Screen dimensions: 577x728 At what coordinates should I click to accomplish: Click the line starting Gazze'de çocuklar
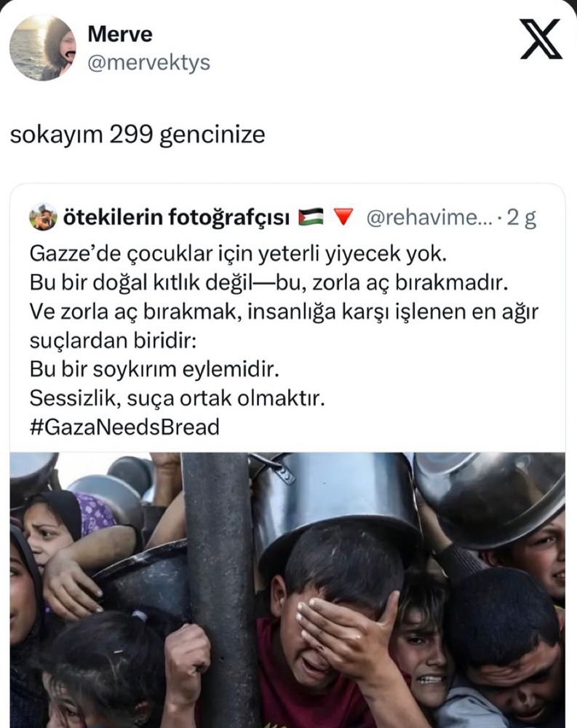238,253
